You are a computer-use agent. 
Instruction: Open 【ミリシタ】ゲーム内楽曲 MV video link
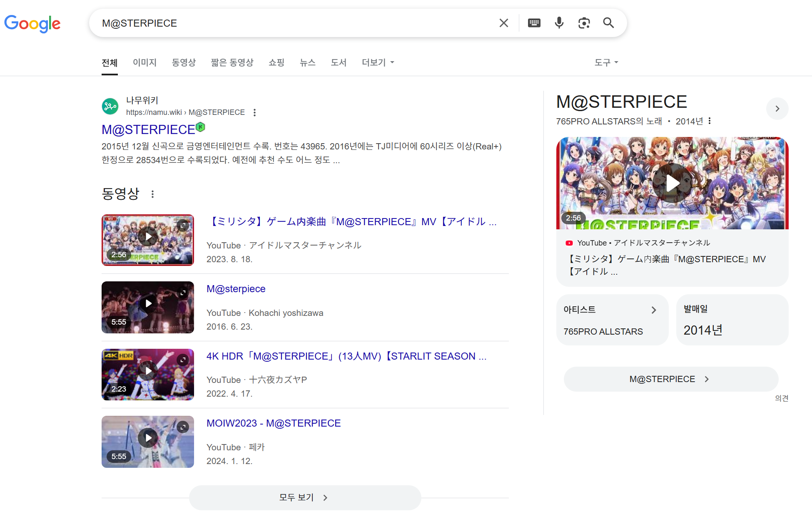pos(352,222)
